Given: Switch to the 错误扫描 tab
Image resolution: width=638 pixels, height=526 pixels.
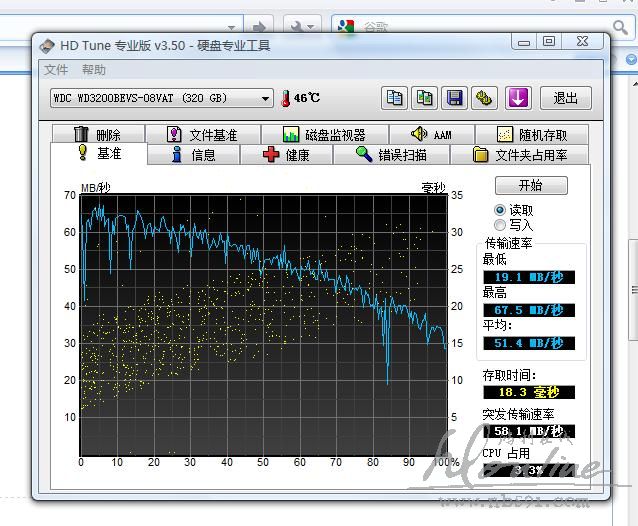Looking at the screenshot, I should pyautogui.click(x=391, y=155).
